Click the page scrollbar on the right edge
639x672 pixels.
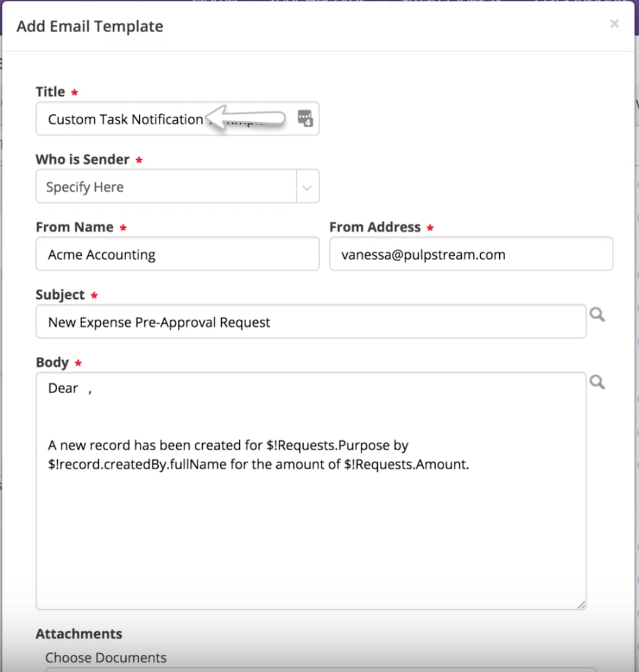point(635,328)
